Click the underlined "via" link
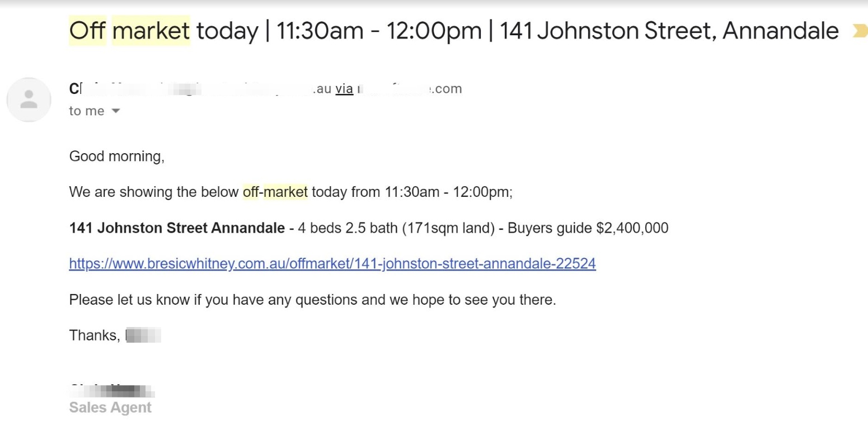 344,89
